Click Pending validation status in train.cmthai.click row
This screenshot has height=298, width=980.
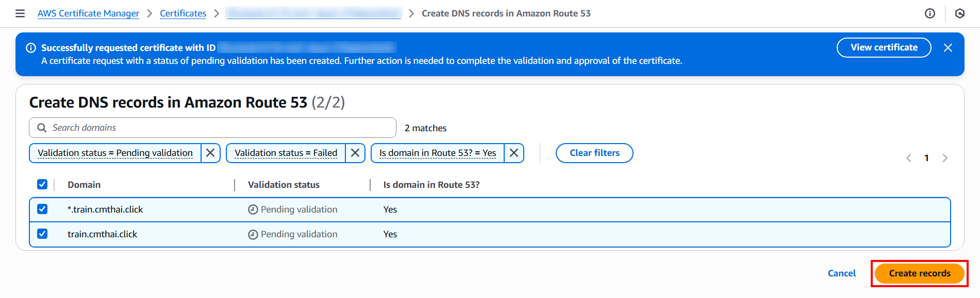click(299, 234)
